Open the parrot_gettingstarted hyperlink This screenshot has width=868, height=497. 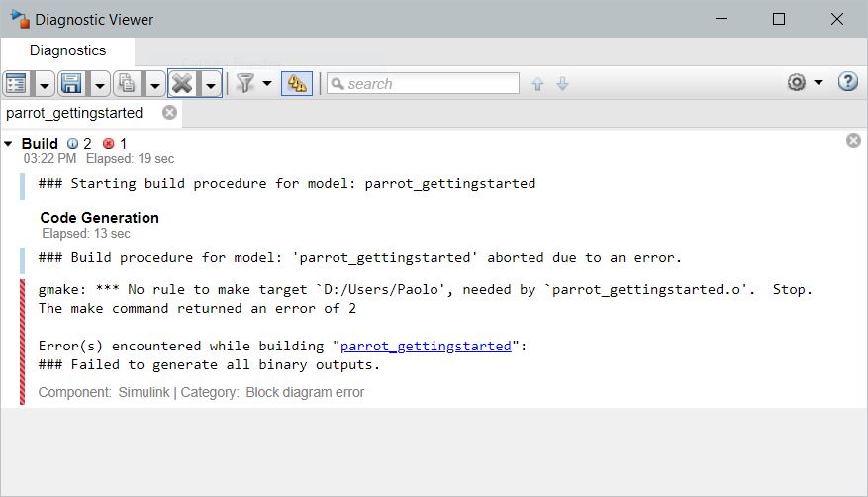[x=426, y=346]
